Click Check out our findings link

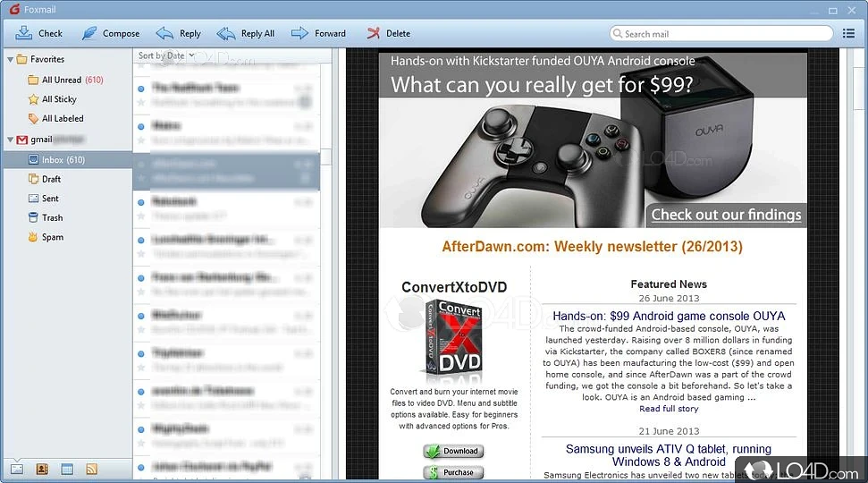coord(726,215)
